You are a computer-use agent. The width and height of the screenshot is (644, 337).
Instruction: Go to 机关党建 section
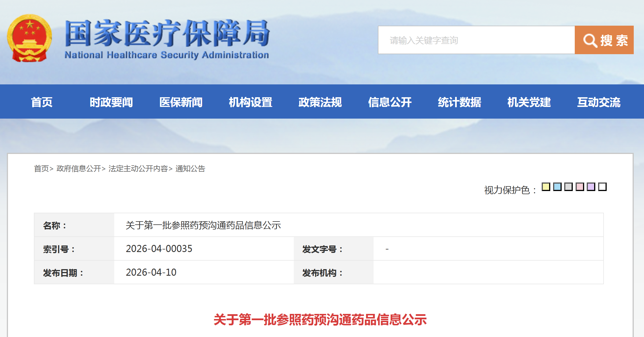529,102
